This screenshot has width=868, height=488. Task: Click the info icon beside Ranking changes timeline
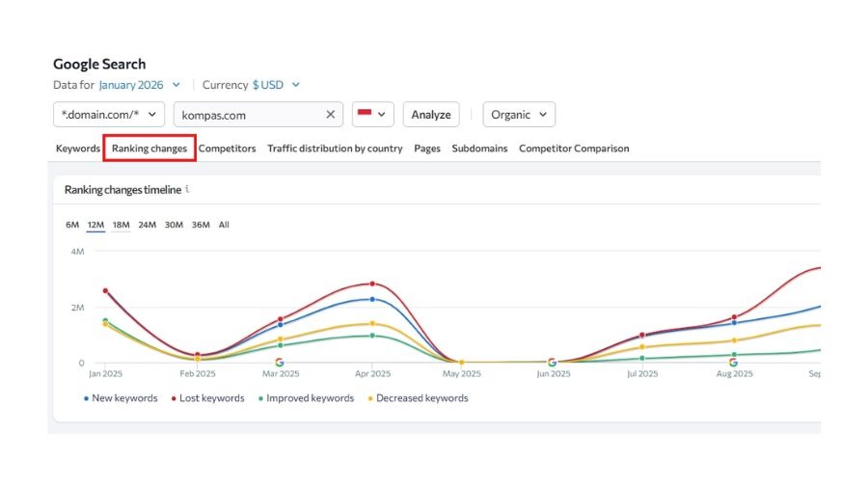pyautogui.click(x=187, y=189)
